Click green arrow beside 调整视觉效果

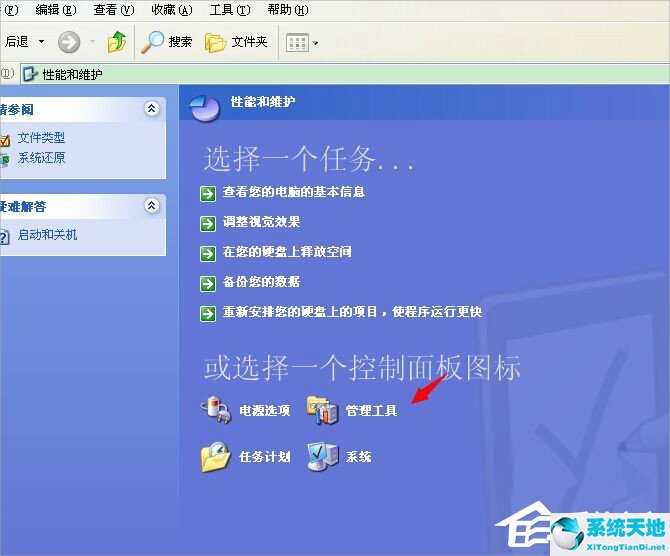(208, 224)
